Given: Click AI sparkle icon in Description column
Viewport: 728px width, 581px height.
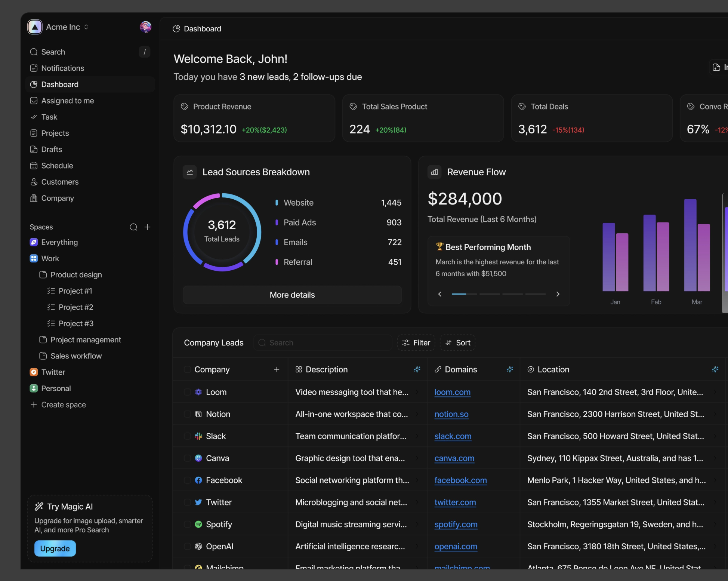Looking at the screenshot, I should tap(417, 369).
